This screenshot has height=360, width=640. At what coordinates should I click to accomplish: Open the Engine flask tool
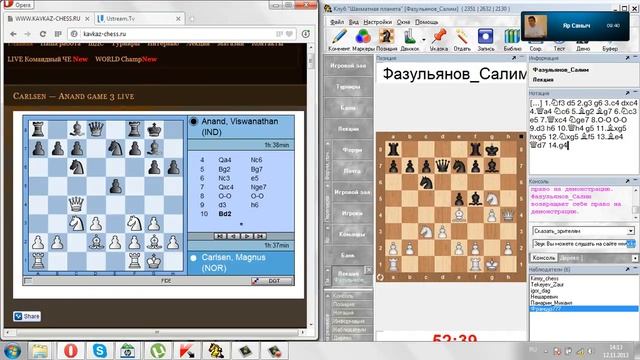(409, 40)
